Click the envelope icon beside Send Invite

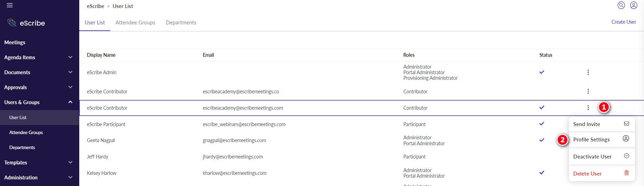click(626, 124)
